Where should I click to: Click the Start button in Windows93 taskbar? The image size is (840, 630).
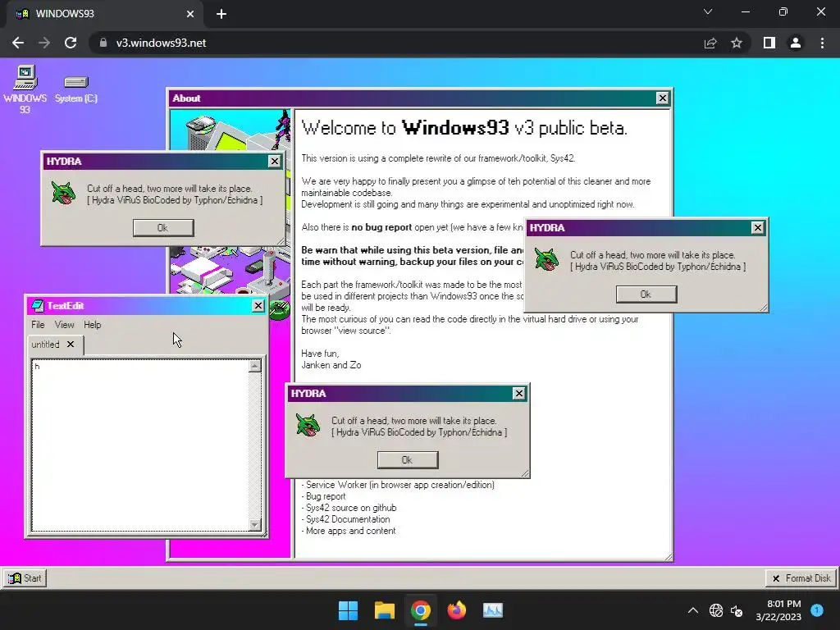point(25,578)
